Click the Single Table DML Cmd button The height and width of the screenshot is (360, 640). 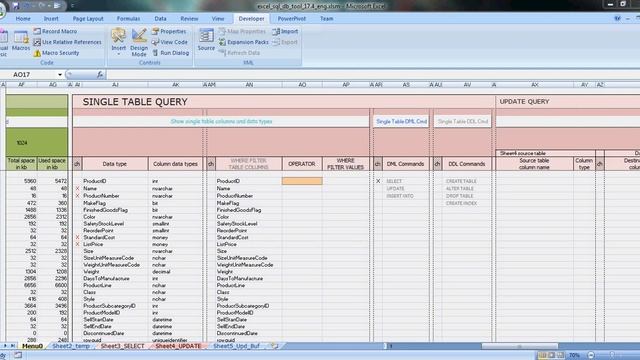click(401, 122)
